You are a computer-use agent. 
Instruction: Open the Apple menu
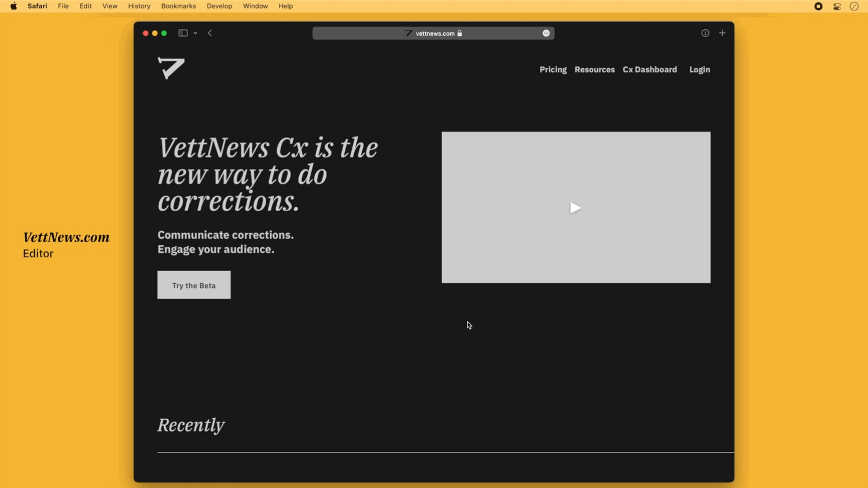click(x=14, y=6)
